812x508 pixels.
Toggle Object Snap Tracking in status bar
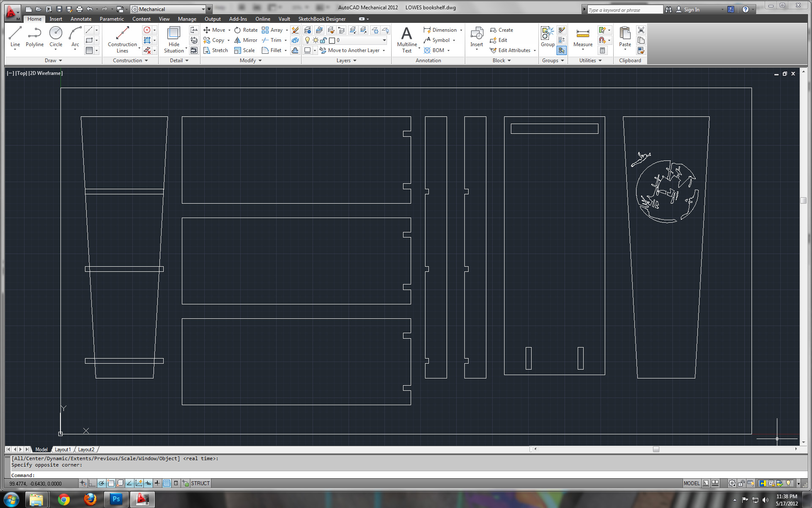pyautogui.click(x=129, y=483)
